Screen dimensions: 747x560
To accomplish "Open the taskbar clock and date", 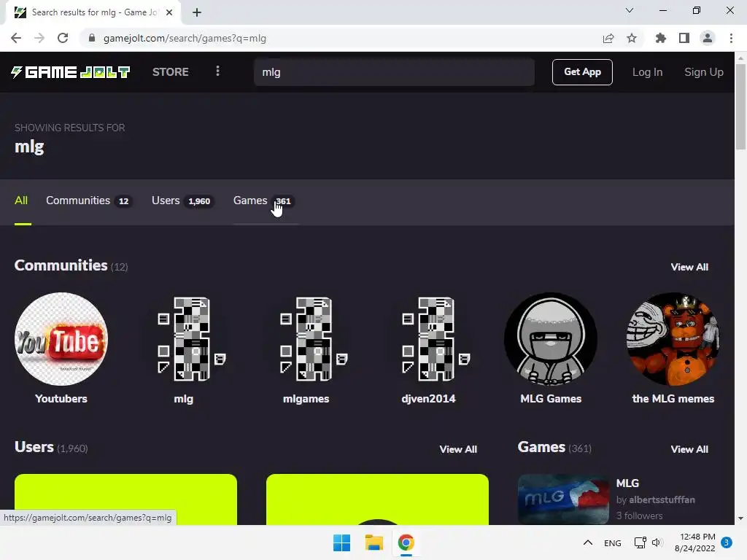I will pos(695,542).
